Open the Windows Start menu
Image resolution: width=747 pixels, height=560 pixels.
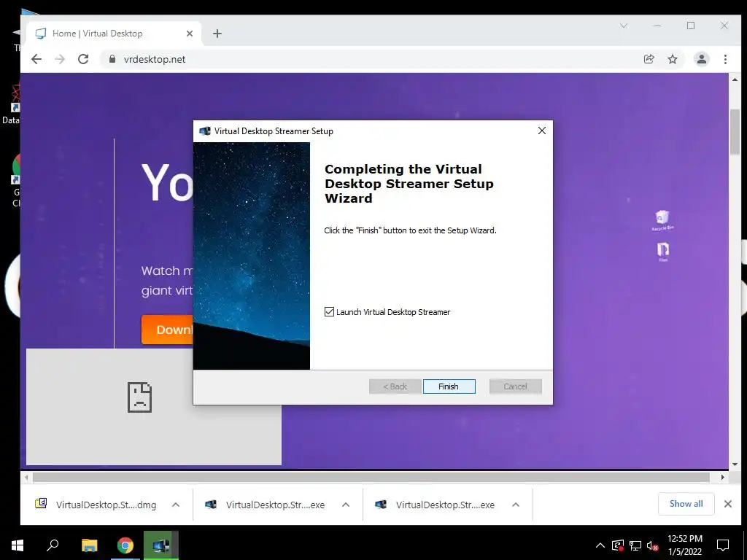pos(18,545)
